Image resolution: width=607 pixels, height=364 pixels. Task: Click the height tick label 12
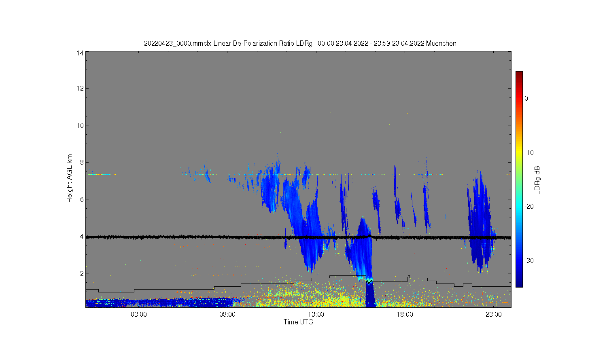[x=80, y=89]
